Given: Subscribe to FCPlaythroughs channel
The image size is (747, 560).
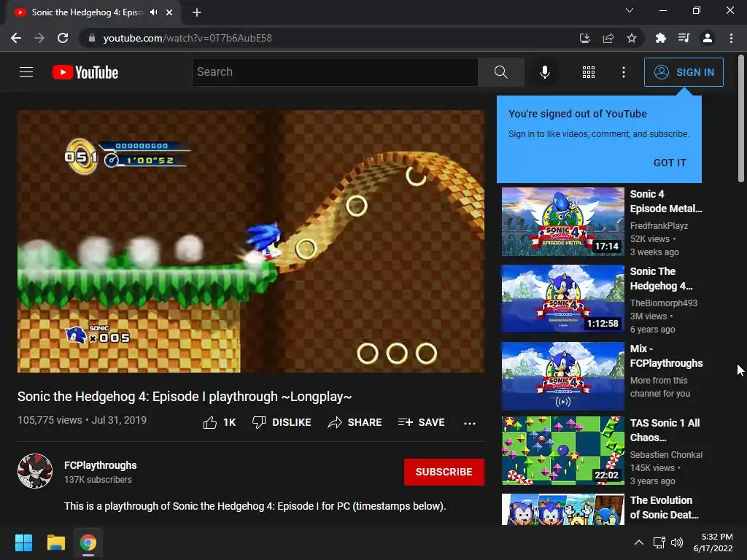Looking at the screenshot, I should 444,472.
